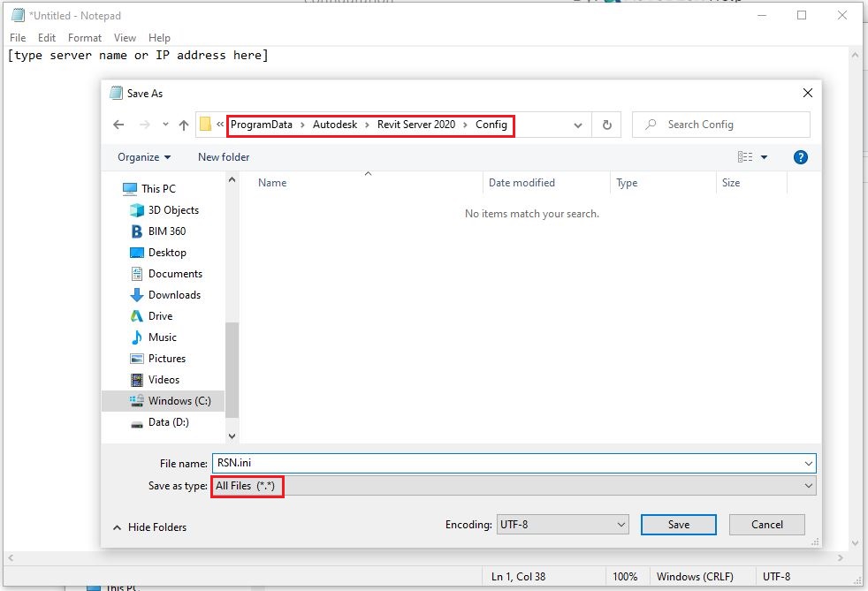Select the This PC icon in navigation pane
The height and width of the screenshot is (591, 868).
pyautogui.click(x=130, y=189)
